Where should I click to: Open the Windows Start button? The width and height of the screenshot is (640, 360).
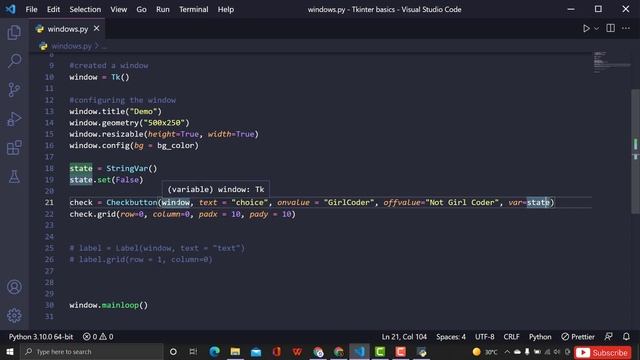pyautogui.click(x=10, y=351)
